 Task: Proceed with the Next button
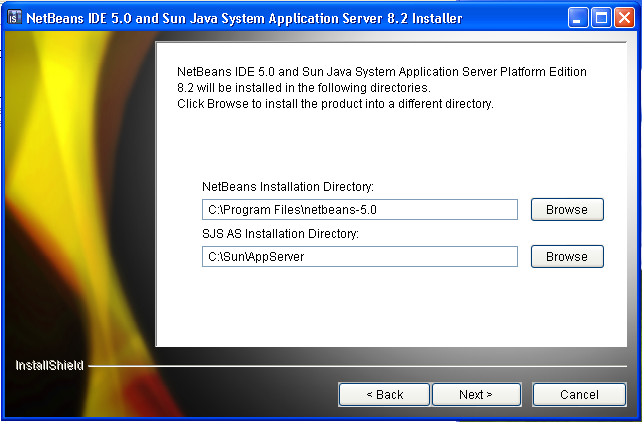point(476,395)
